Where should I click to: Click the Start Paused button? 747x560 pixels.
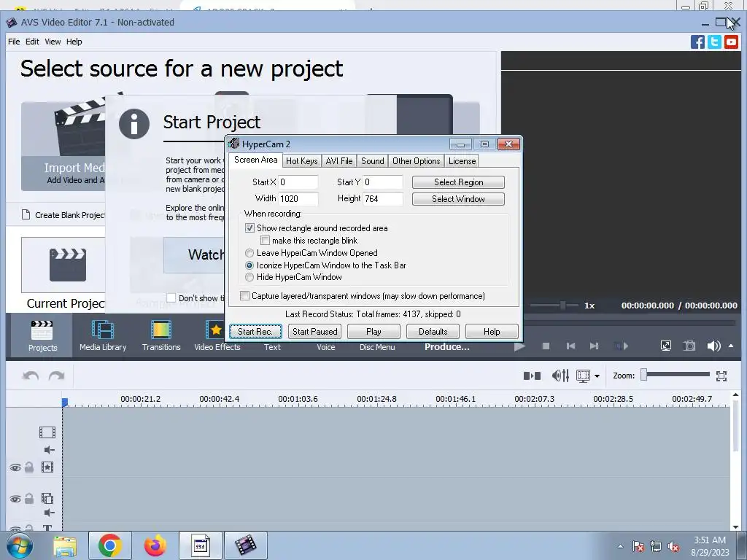point(315,332)
